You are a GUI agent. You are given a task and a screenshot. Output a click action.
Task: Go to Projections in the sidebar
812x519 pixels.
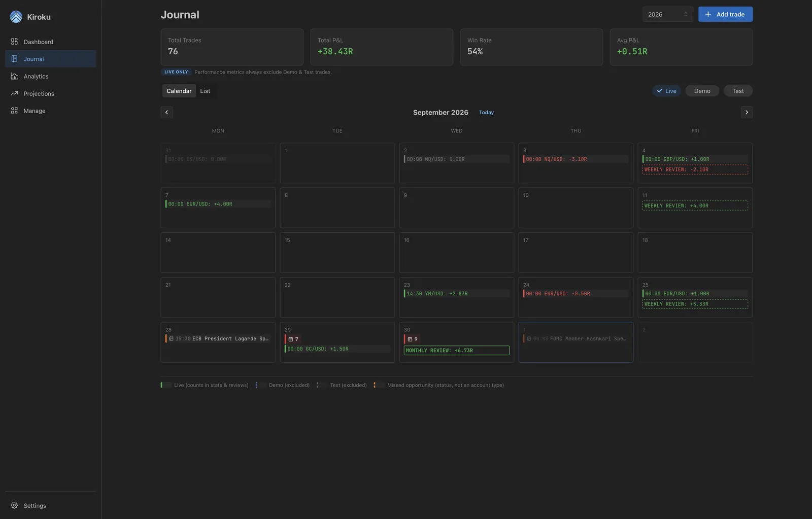50,93
